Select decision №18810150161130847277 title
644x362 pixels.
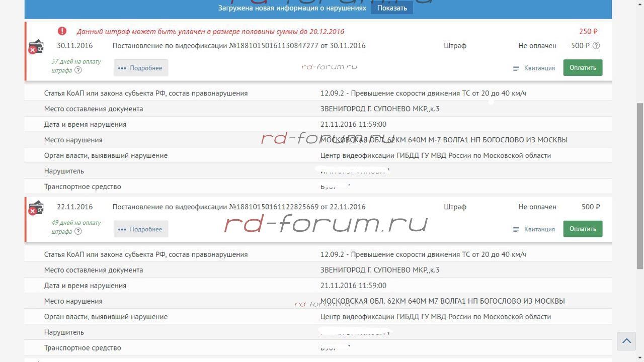coord(238,46)
